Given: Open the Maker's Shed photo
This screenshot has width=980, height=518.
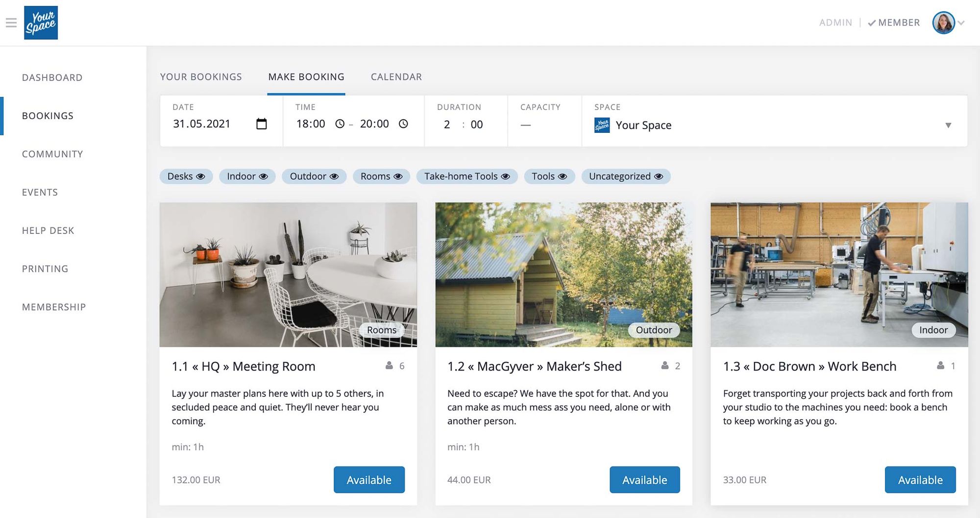Looking at the screenshot, I should coord(563,274).
